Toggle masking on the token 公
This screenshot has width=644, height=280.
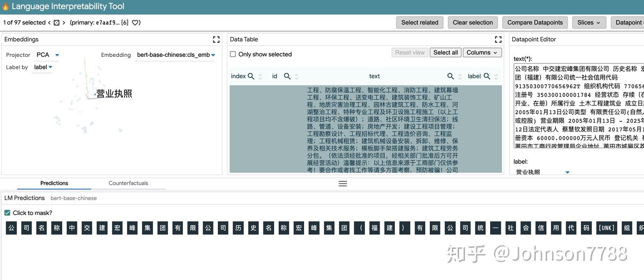coord(11,228)
